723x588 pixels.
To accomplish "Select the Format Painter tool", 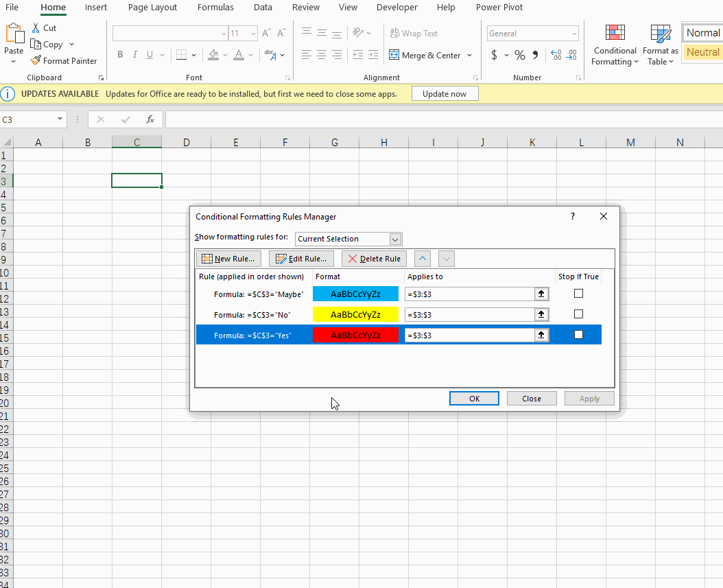I will pyautogui.click(x=63, y=60).
